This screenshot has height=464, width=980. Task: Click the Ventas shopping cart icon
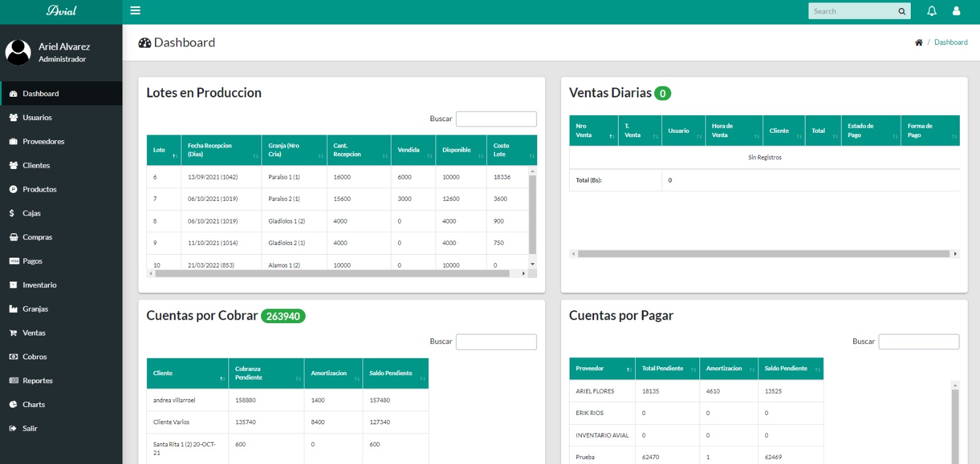click(13, 333)
